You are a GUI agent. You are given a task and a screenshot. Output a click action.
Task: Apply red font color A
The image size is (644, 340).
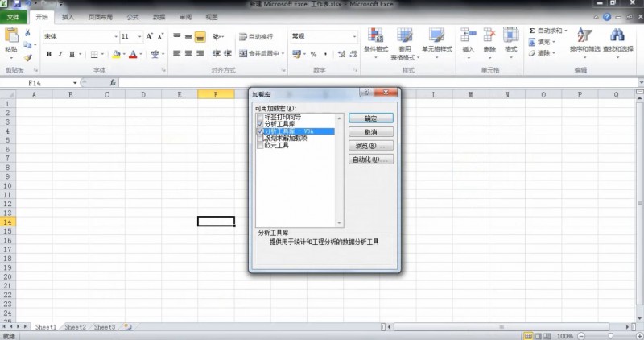pos(133,54)
